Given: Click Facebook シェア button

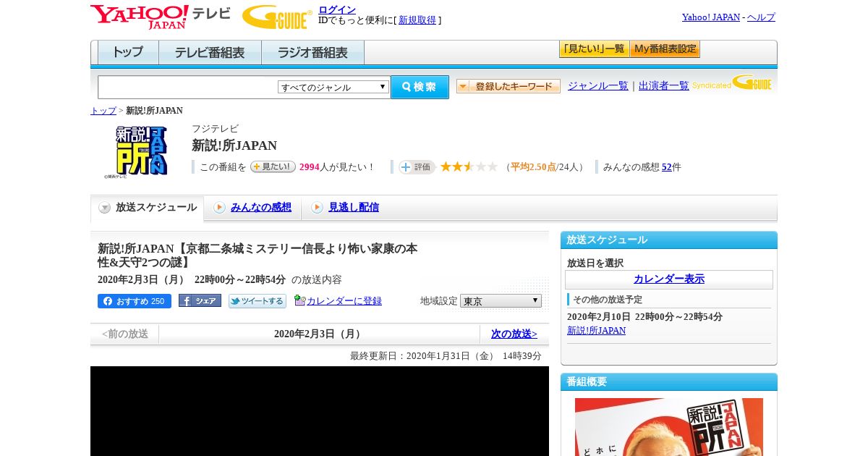Looking at the screenshot, I should [200, 301].
